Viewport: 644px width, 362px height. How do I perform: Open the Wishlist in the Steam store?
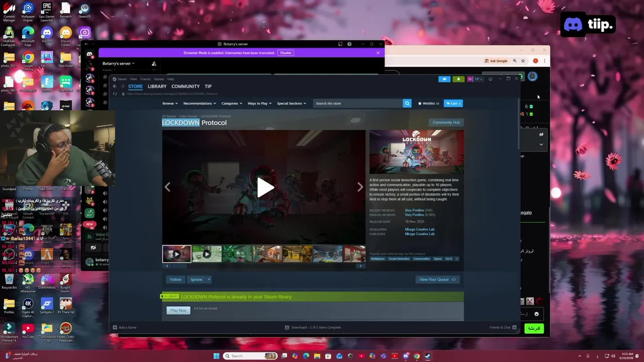tap(428, 103)
